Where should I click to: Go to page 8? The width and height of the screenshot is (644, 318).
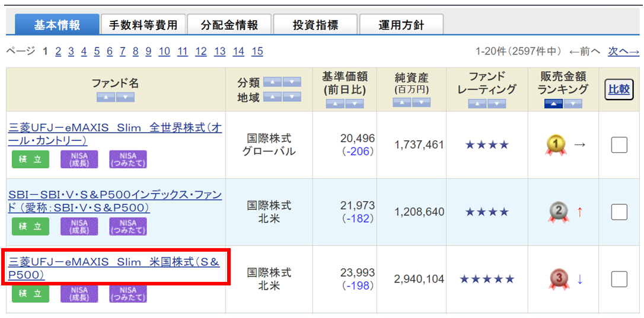[136, 52]
